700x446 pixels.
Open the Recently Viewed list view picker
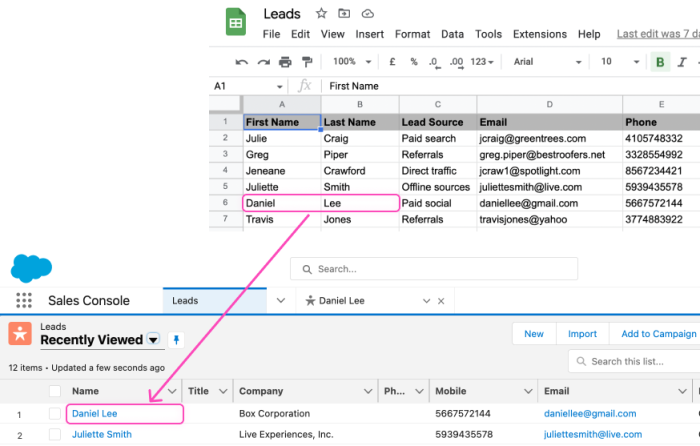153,340
